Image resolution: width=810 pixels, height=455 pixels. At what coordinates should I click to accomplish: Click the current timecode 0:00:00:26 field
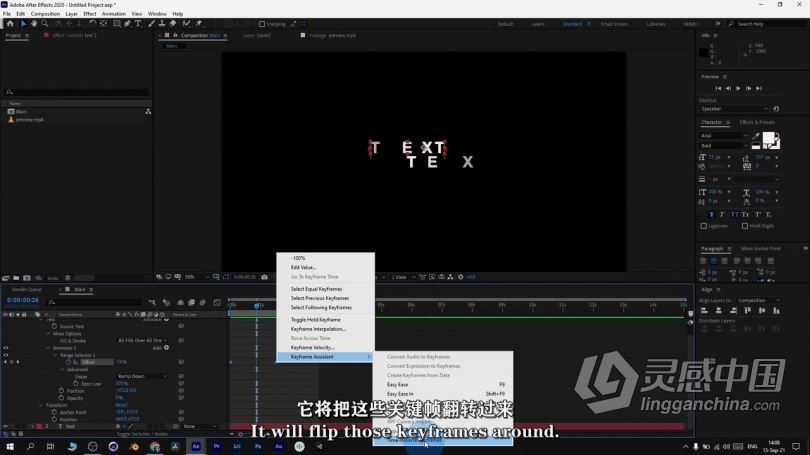23,300
